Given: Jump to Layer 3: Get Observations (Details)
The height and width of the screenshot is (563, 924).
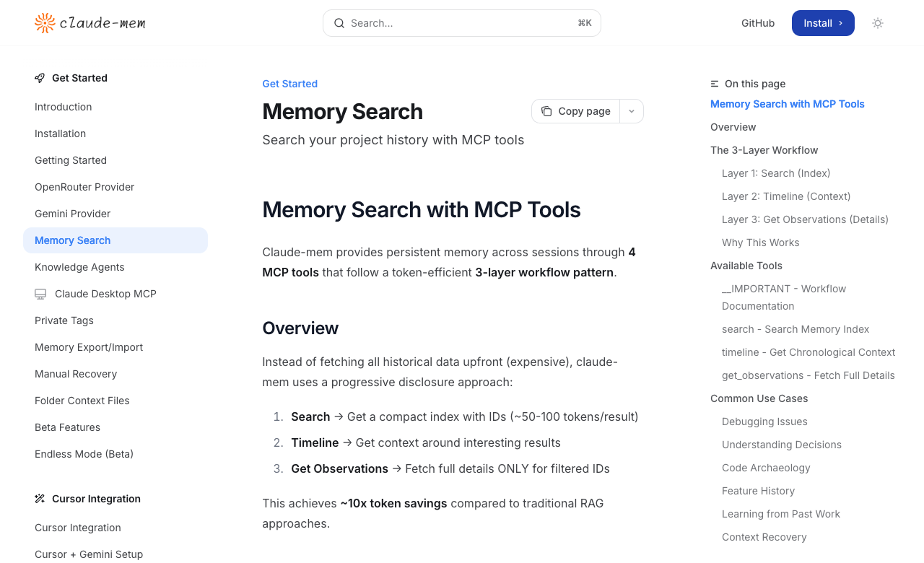Looking at the screenshot, I should (805, 219).
